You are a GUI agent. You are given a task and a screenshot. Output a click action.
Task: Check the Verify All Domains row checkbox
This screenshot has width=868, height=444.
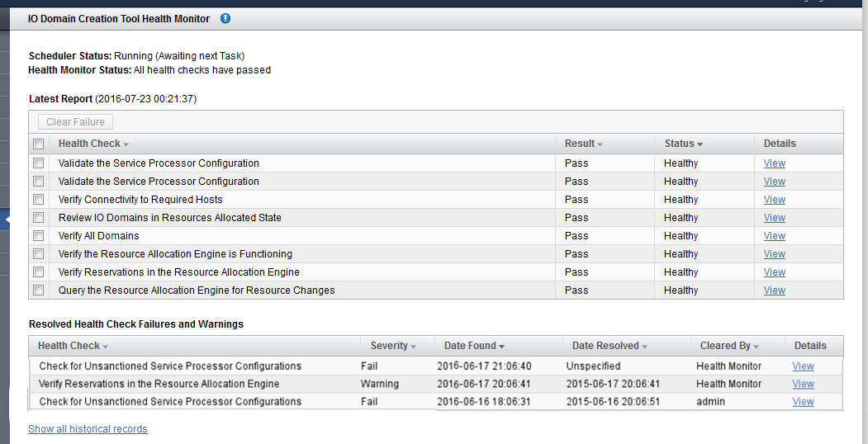(x=38, y=235)
